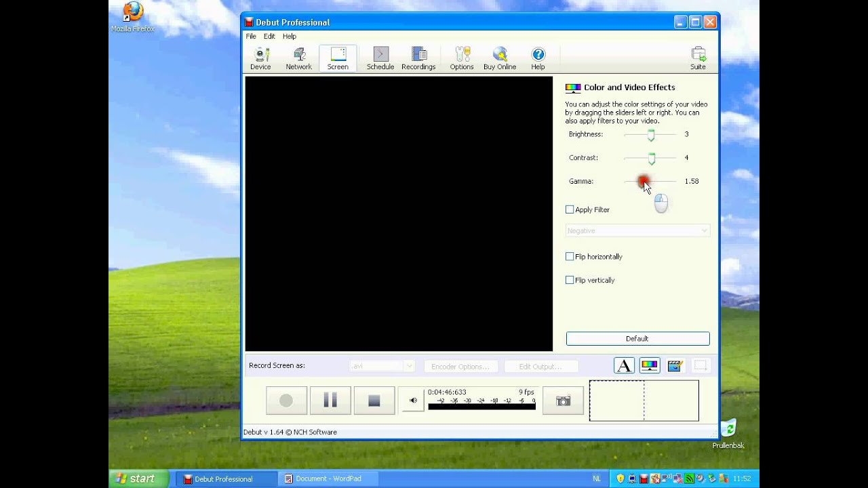
Task: Click the Gamma value 1.58
Action: click(x=692, y=181)
